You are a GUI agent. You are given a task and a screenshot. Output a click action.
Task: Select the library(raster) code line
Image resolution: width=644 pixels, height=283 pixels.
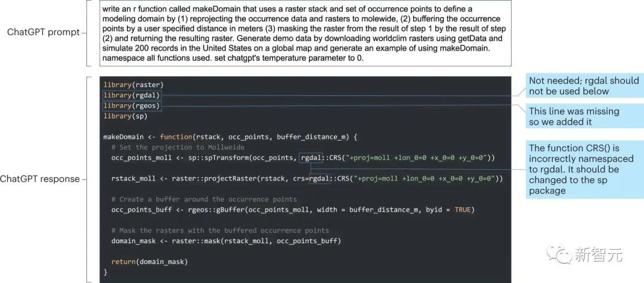134,85
